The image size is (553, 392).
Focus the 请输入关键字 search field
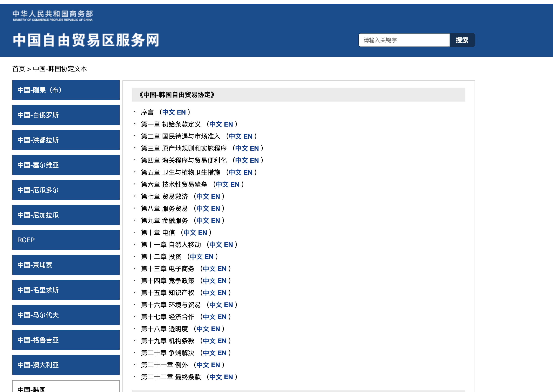click(x=404, y=40)
